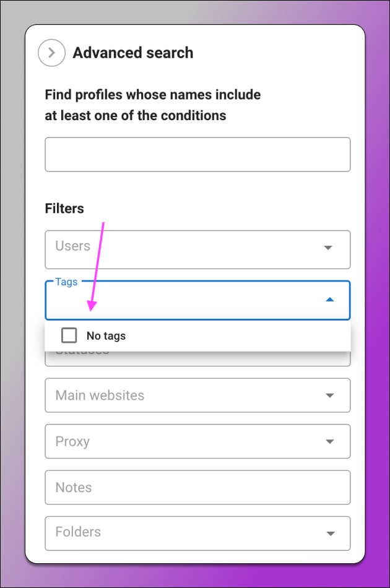The width and height of the screenshot is (390, 588).
Task: Check the No tags checkbox
Action: pos(69,335)
